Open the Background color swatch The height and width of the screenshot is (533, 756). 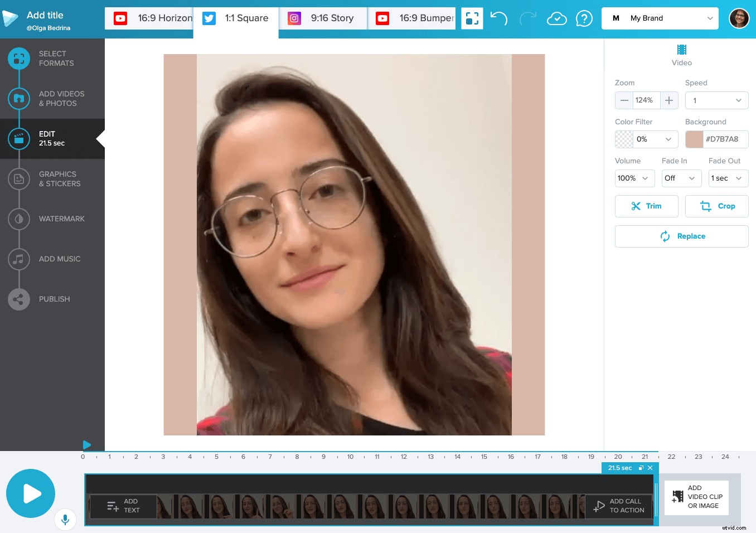click(x=694, y=139)
